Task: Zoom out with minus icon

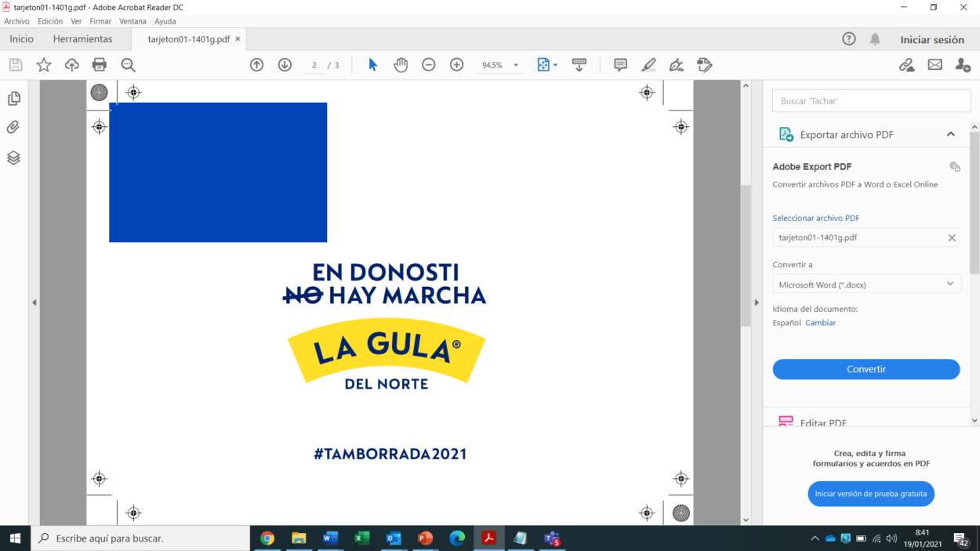Action: [x=429, y=65]
